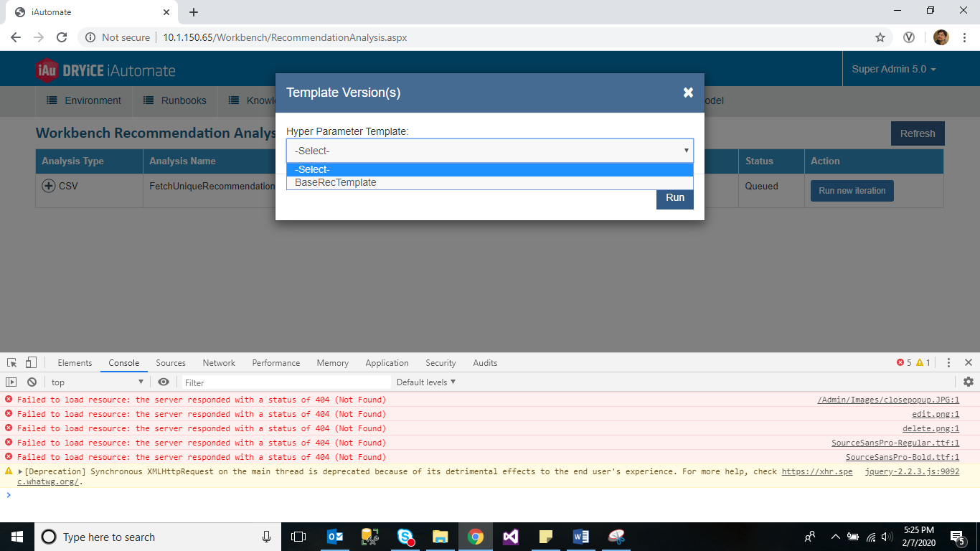980x551 pixels.
Task: Open the Runbooks menu
Action: click(x=175, y=100)
